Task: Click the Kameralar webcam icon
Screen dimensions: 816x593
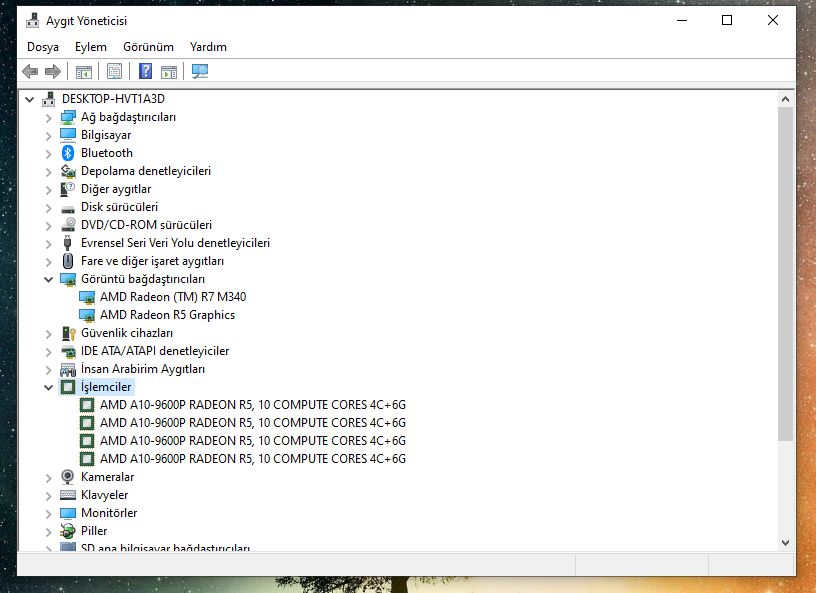Action: click(x=67, y=477)
